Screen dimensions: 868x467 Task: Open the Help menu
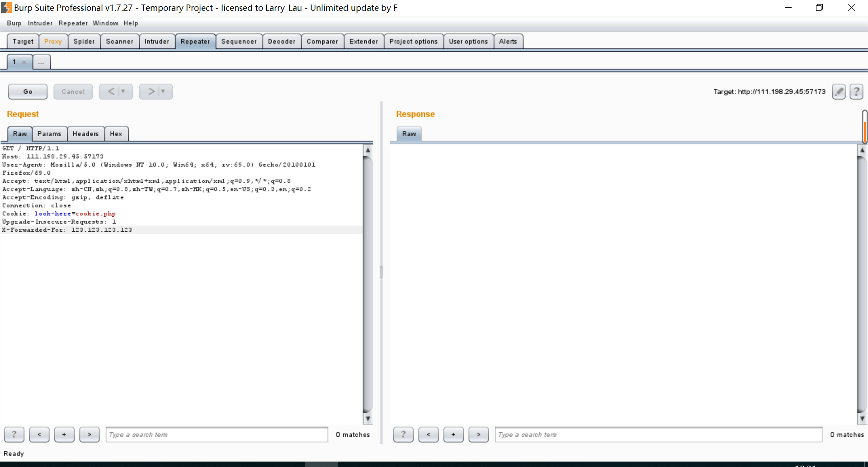pyautogui.click(x=131, y=23)
